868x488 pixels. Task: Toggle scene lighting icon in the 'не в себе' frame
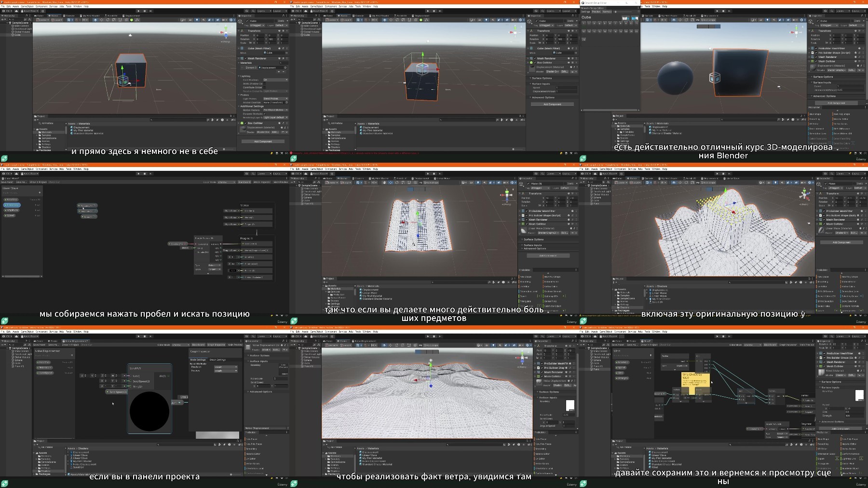(x=197, y=20)
